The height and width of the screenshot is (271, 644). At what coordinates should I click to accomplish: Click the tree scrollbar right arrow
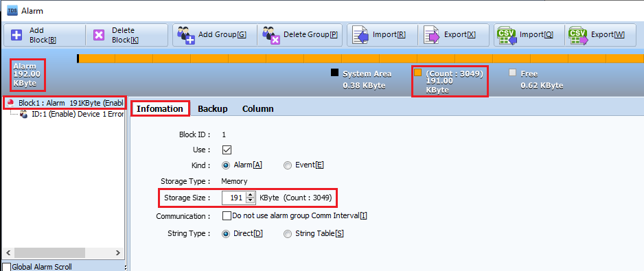(117, 252)
